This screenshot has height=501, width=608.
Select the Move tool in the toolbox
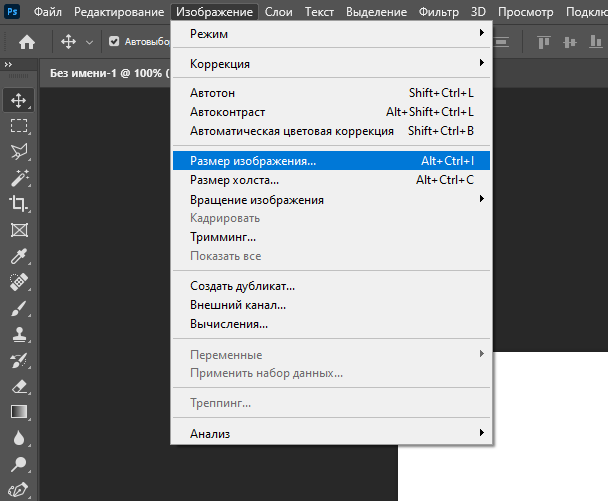tap(19, 100)
